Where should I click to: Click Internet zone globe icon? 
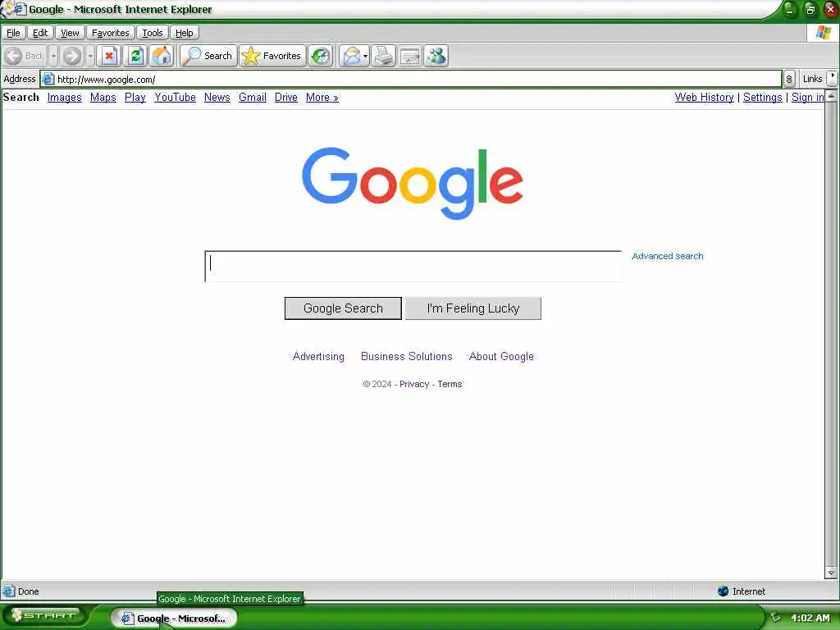pos(723,591)
